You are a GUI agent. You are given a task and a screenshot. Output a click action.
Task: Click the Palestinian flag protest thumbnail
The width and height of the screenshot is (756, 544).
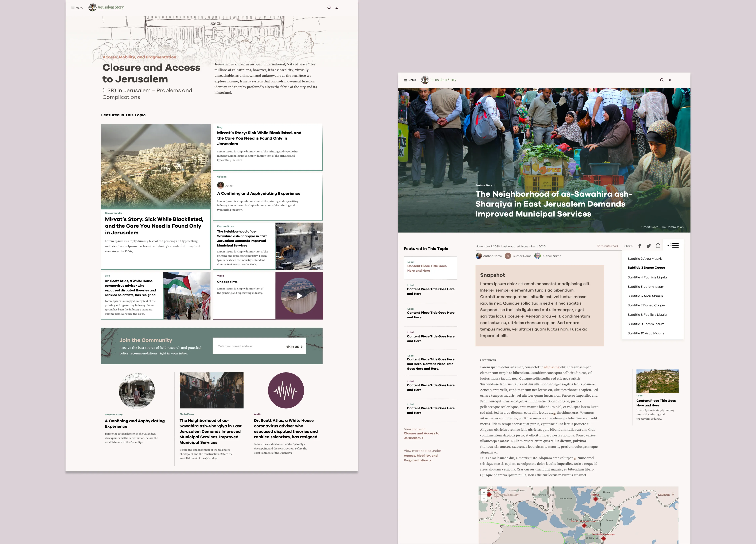pos(187,296)
